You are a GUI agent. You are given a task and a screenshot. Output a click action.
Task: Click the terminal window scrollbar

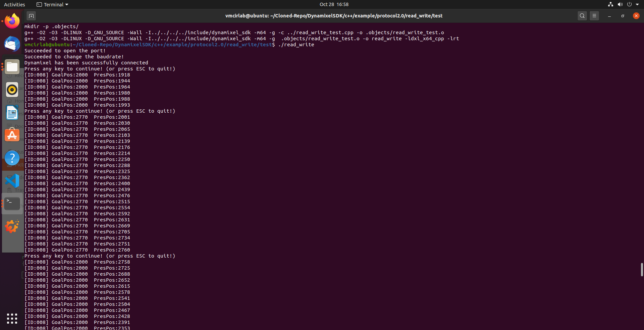click(642, 268)
